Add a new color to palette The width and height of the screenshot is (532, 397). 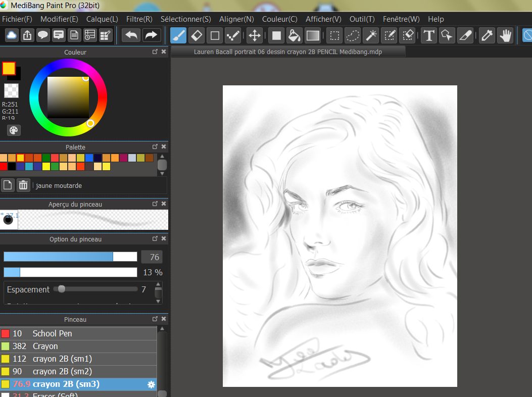pos(8,185)
